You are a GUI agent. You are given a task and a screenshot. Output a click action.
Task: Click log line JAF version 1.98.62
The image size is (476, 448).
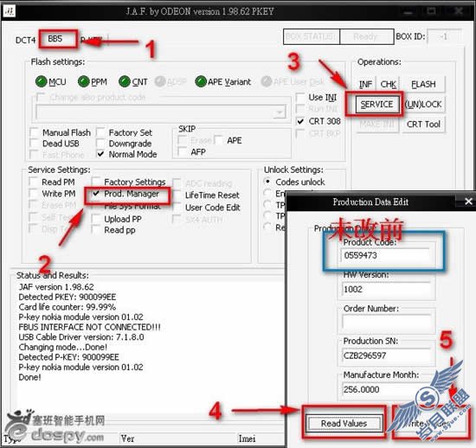[x=56, y=286]
